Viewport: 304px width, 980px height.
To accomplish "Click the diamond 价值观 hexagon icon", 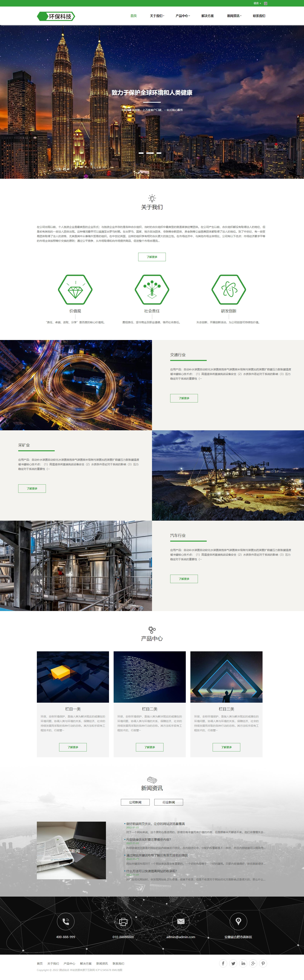I will [75, 289].
